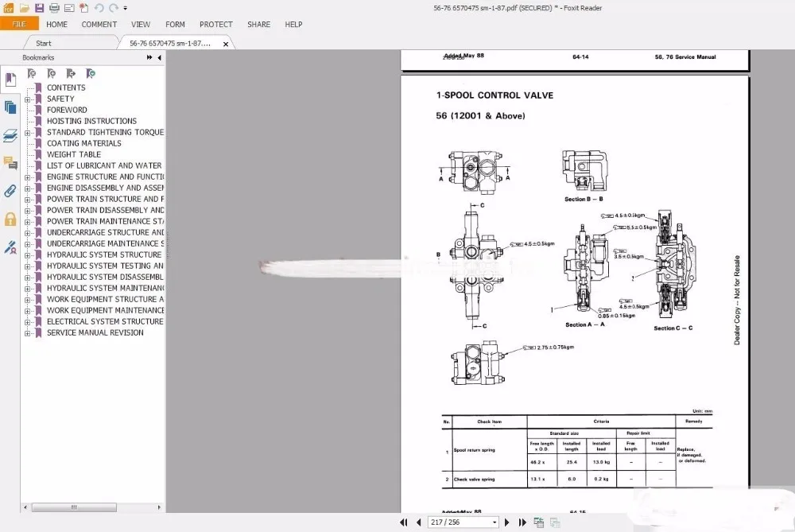Close the 56-76 6570475 sm-1-87 document tab
The width and height of the screenshot is (795, 532).
coord(226,44)
